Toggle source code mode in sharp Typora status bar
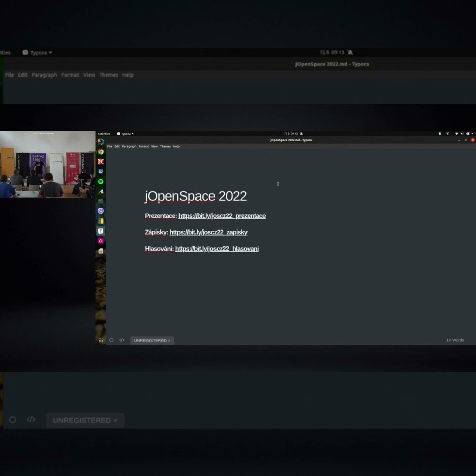Screen dimensions: 476x476 122,340
